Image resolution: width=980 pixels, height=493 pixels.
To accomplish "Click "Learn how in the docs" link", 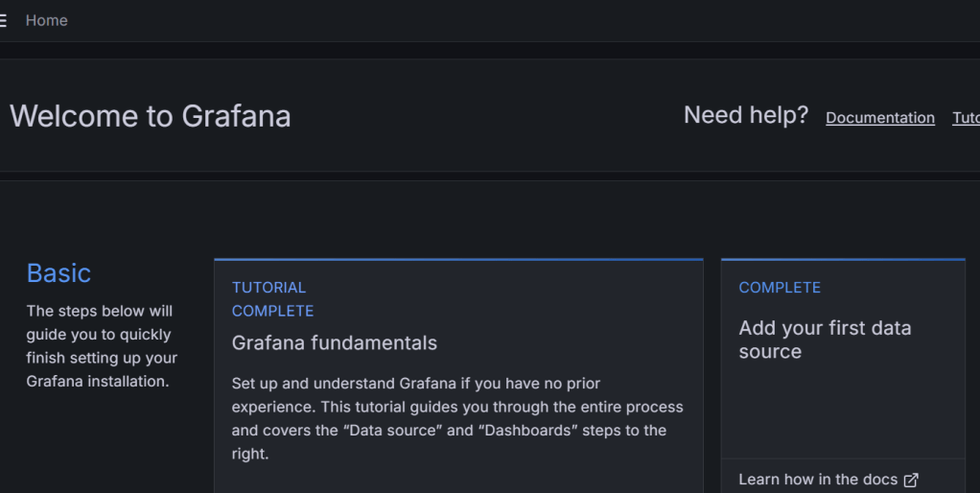I will click(x=818, y=480).
